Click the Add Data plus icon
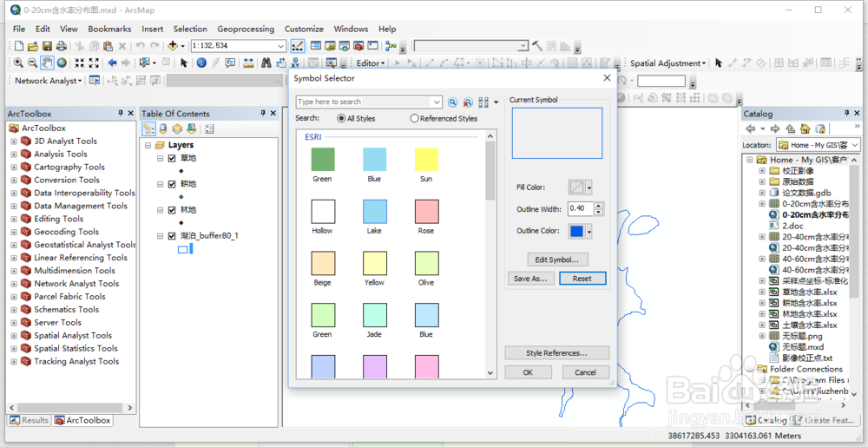Screen dimensions: 868x447 pos(172,45)
